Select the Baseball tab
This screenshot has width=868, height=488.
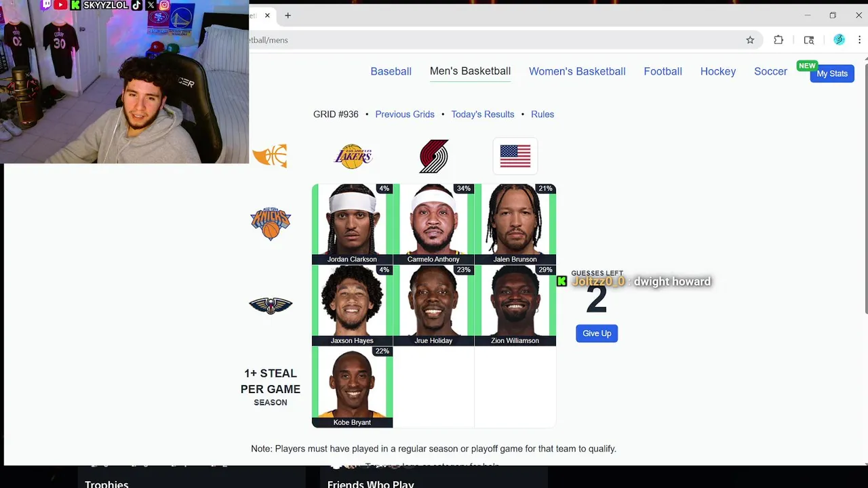[391, 71]
